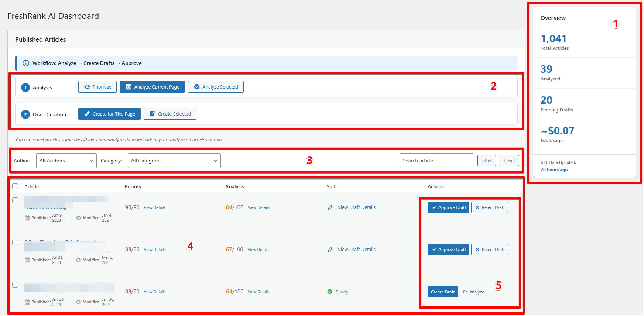Reject Draft for the 89/90 article
Viewport: 644px width, 316px height.
point(490,250)
